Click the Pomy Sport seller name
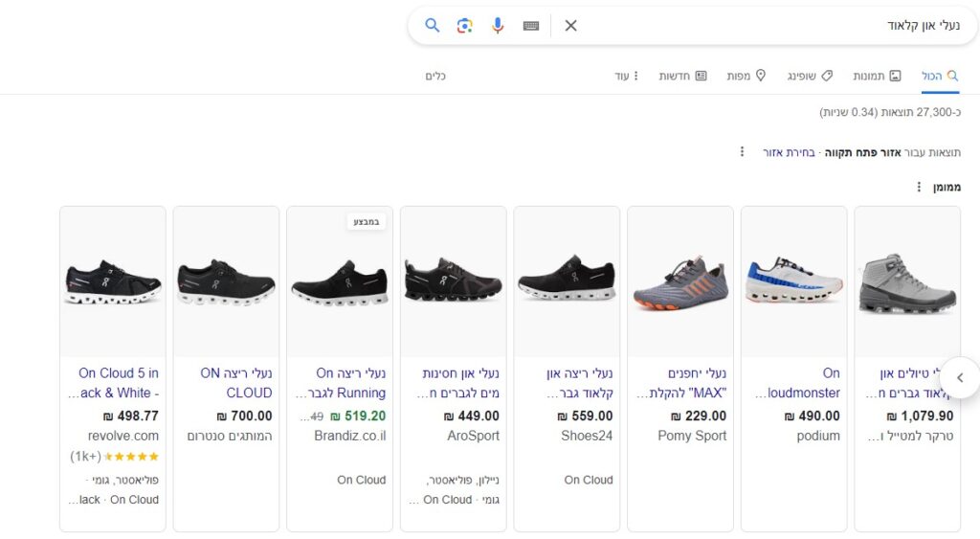Image resolution: width=980 pixels, height=539 pixels. click(692, 436)
